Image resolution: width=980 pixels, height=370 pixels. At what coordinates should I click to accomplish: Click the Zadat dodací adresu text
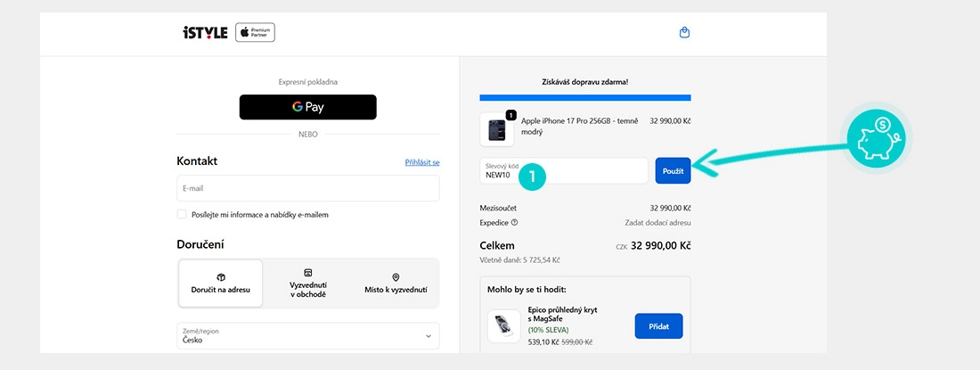pyautogui.click(x=657, y=223)
